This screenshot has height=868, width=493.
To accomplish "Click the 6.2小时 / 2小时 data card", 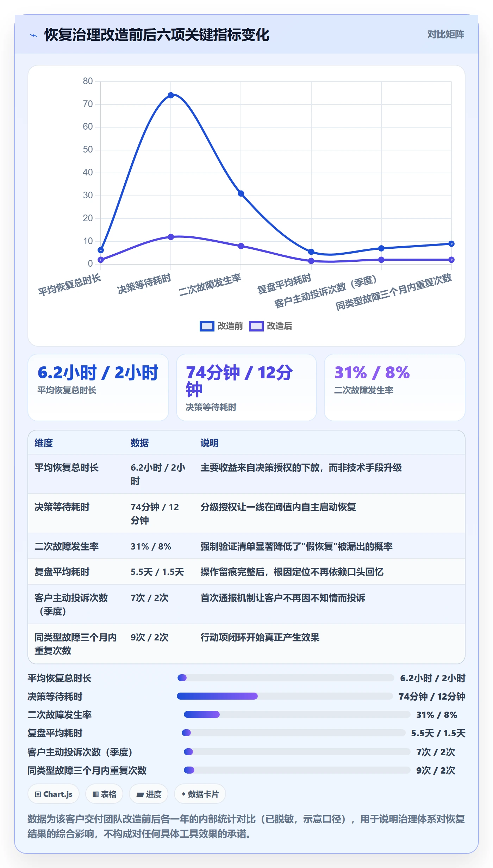I will [x=98, y=387].
